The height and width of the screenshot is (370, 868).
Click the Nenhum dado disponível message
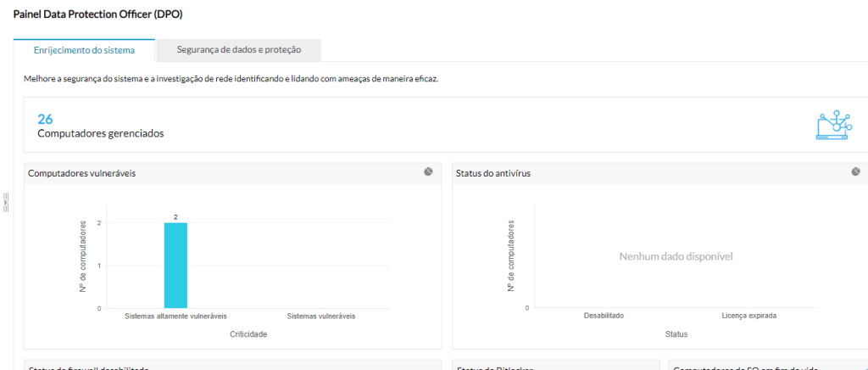tap(676, 255)
